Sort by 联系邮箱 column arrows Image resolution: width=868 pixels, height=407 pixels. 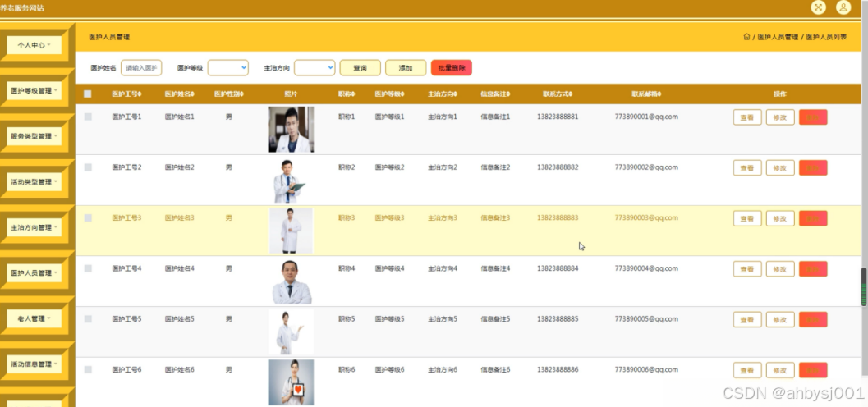point(660,94)
